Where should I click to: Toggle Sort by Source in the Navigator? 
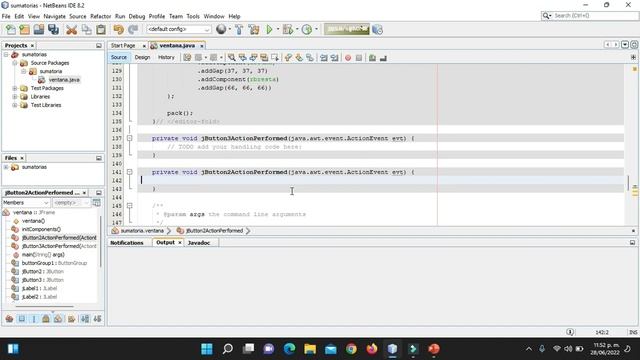(97, 319)
